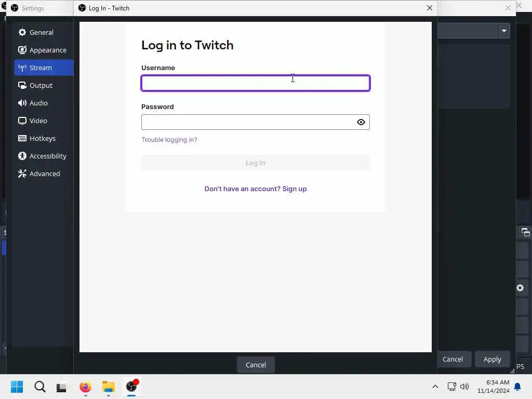This screenshot has width=532, height=399.
Task: Open Advanced settings tools icon
Action: point(22,174)
